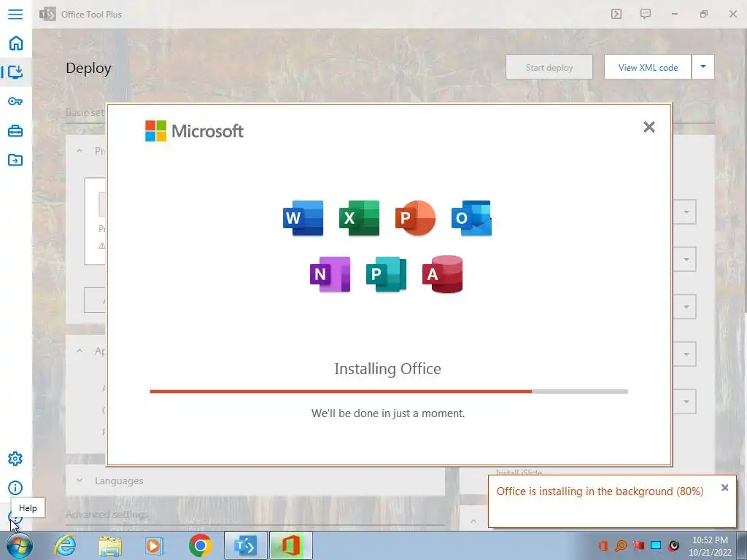
Task: Click the greyed Start deploy button
Action: coord(549,67)
